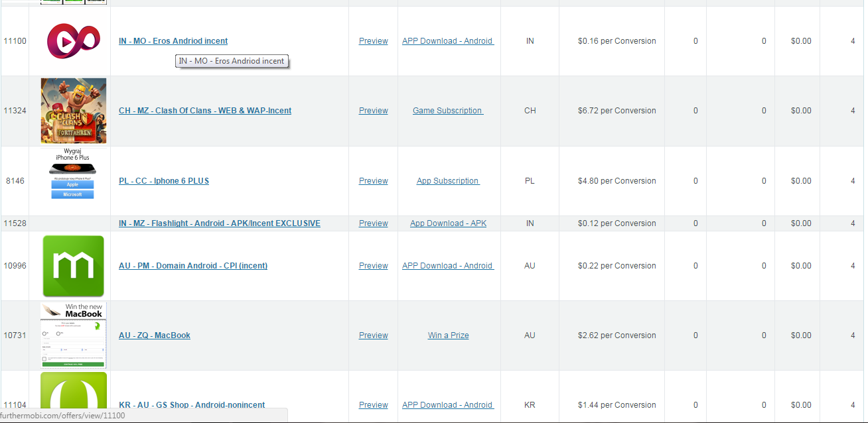Open PL - CC - Iphone 6 PLUS offer
The width and height of the screenshot is (868, 423).
(163, 181)
